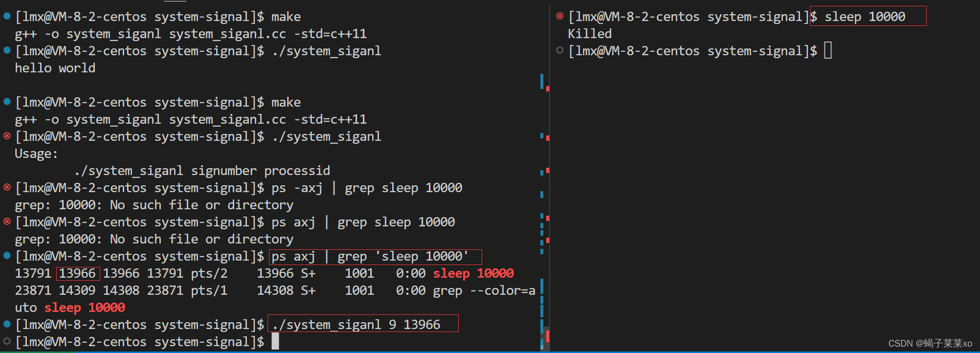Click wrapped 'uto sleep 10000' output line
The height and width of the screenshot is (353, 980).
(70, 308)
